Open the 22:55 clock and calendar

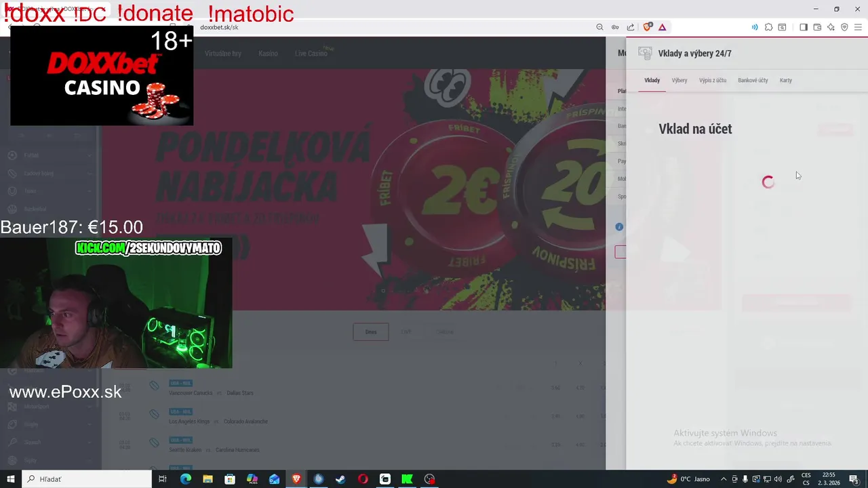[x=829, y=479]
